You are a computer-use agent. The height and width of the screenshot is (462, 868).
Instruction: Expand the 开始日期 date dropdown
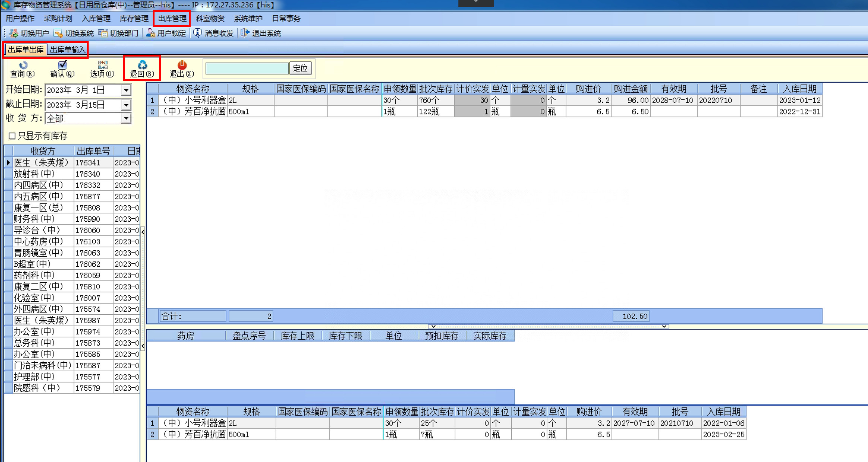coord(126,90)
